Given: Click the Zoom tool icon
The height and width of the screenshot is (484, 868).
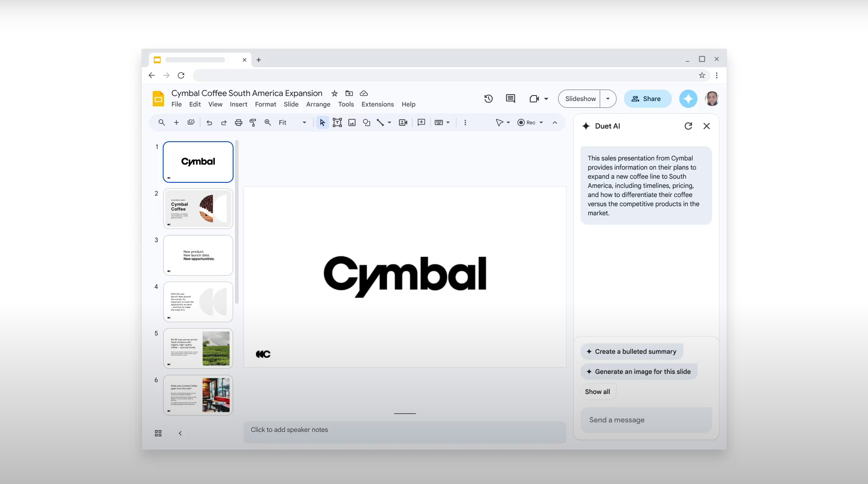Looking at the screenshot, I should 268,122.
